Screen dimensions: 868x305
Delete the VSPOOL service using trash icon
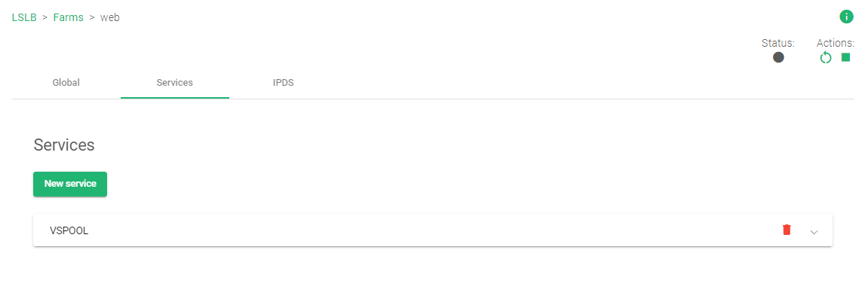pyautogui.click(x=787, y=230)
